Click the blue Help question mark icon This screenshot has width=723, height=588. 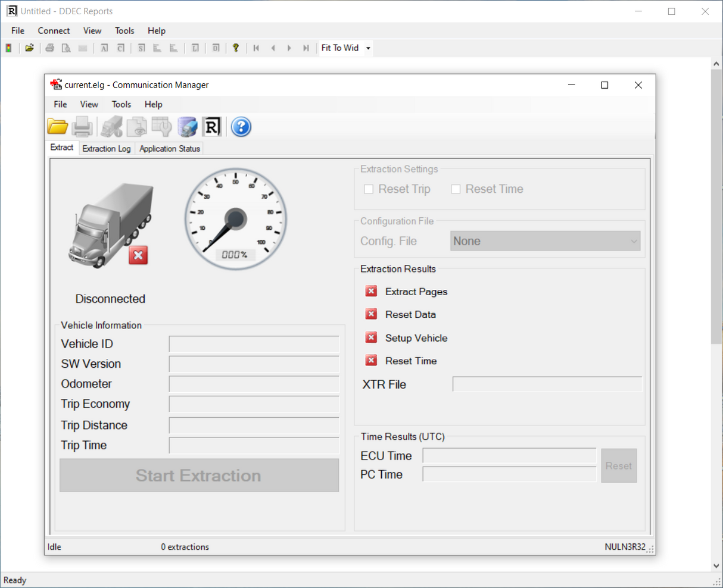pos(241,126)
